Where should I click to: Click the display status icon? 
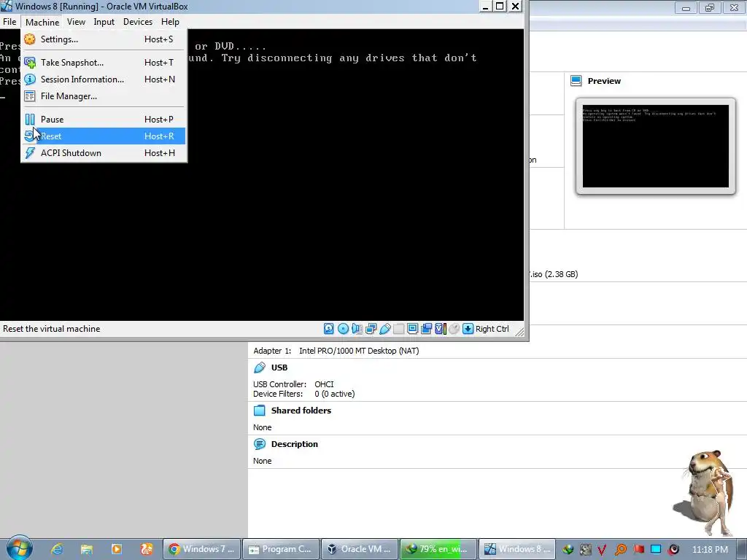pyautogui.click(x=413, y=329)
